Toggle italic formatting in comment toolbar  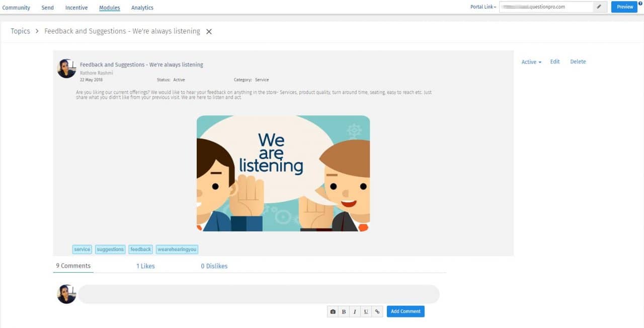tap(355, 311)
